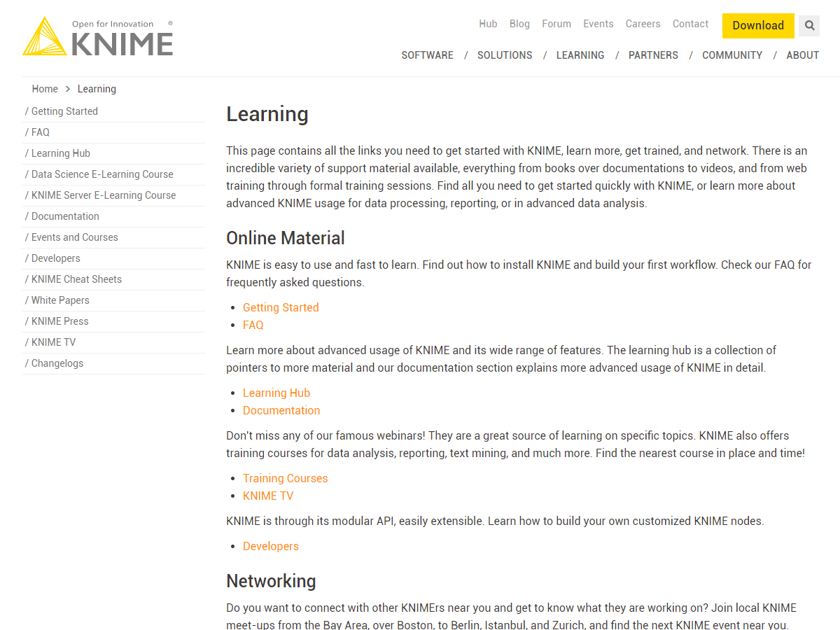Go to White Papers in sidebar
This screenshot has height=630, width=840.
60,300
